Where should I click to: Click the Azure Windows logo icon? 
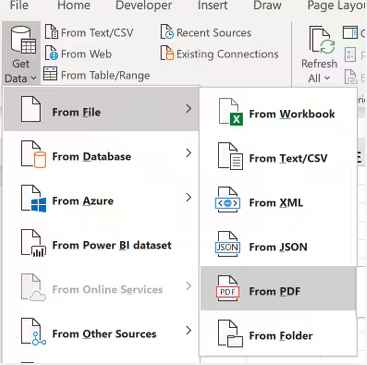click(33, 198)
